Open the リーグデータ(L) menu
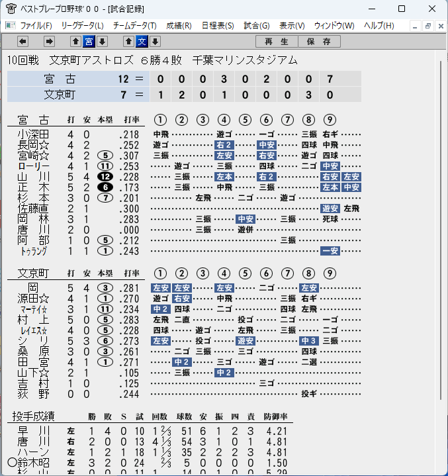 pos(83,26)
